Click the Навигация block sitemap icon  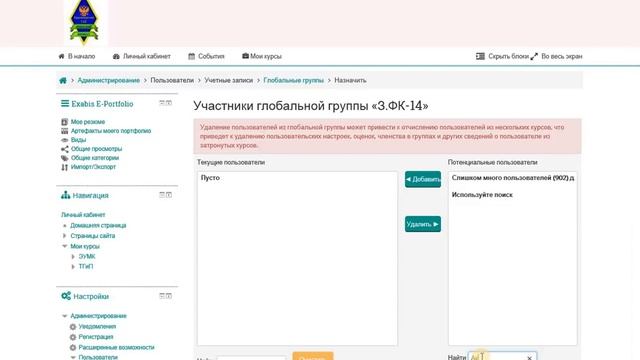tap(65, 195)
